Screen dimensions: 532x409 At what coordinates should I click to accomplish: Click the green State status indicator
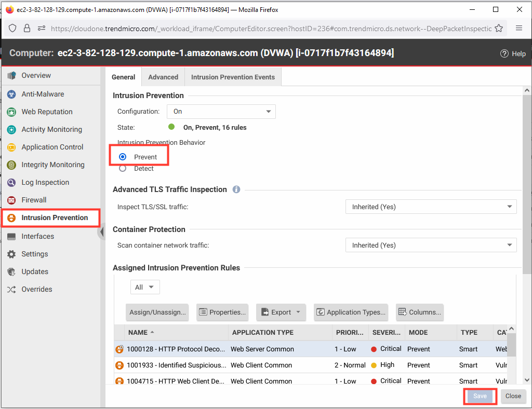[171, 127]
